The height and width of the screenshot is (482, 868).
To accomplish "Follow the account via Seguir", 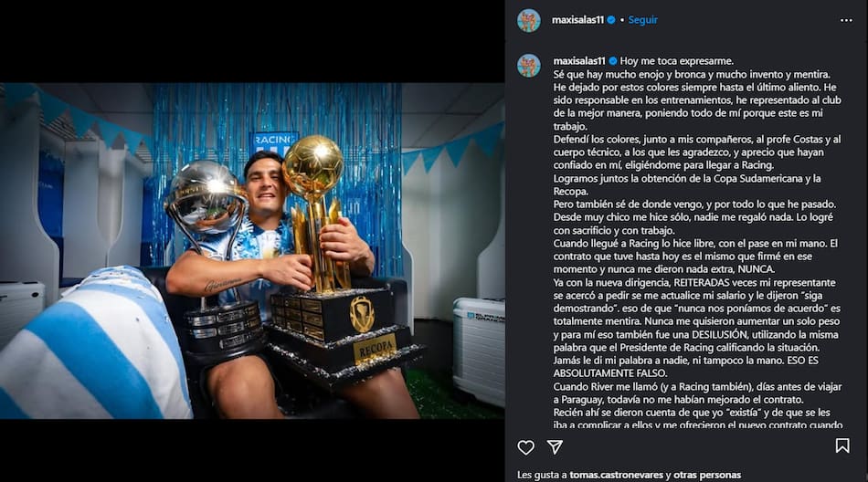I will pos(642,20).
